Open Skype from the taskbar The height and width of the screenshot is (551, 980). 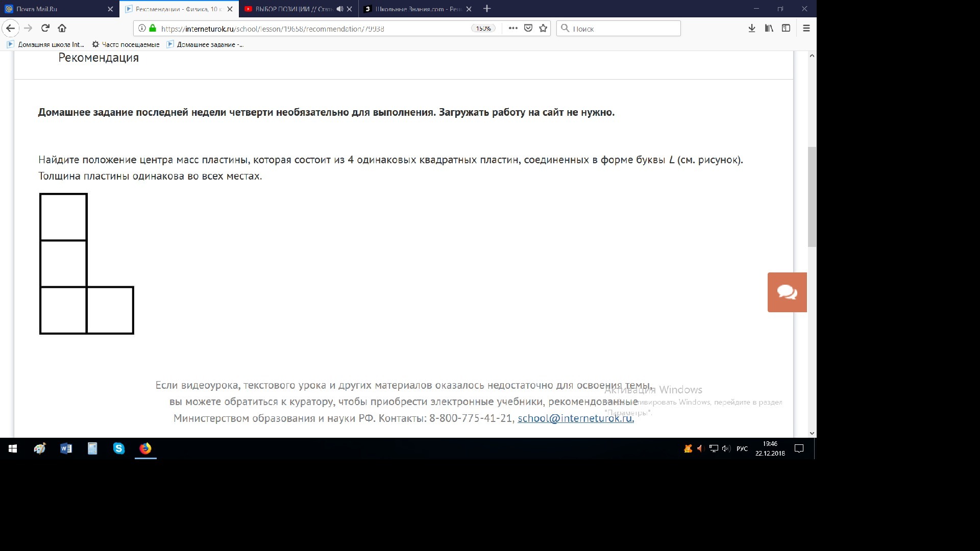pos(119,448)
